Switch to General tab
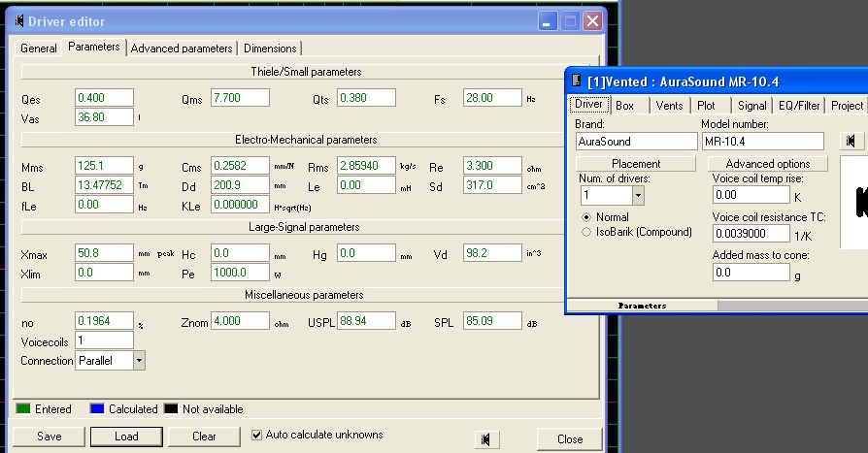The width and height of the screenshot is (868, 453). point(38,49)
